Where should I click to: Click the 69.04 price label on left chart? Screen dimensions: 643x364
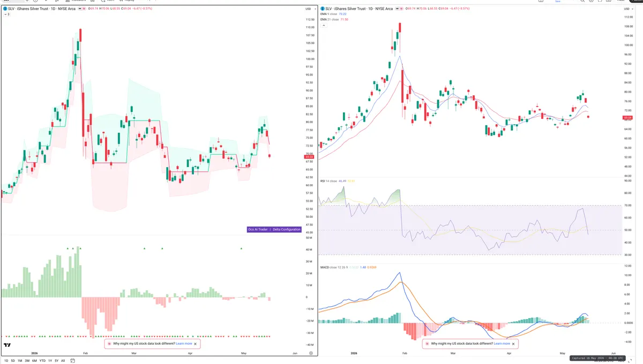pyautogui.click(x=309, y=156)
